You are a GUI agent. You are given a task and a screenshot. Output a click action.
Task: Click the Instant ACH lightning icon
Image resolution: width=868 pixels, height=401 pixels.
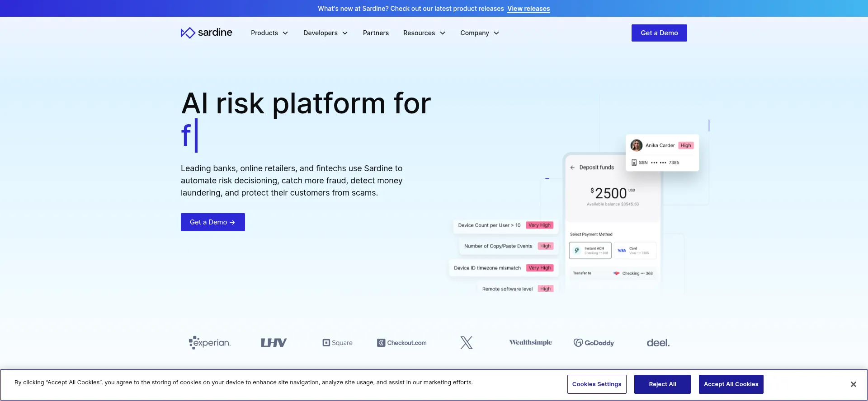(x=577, y=251)
